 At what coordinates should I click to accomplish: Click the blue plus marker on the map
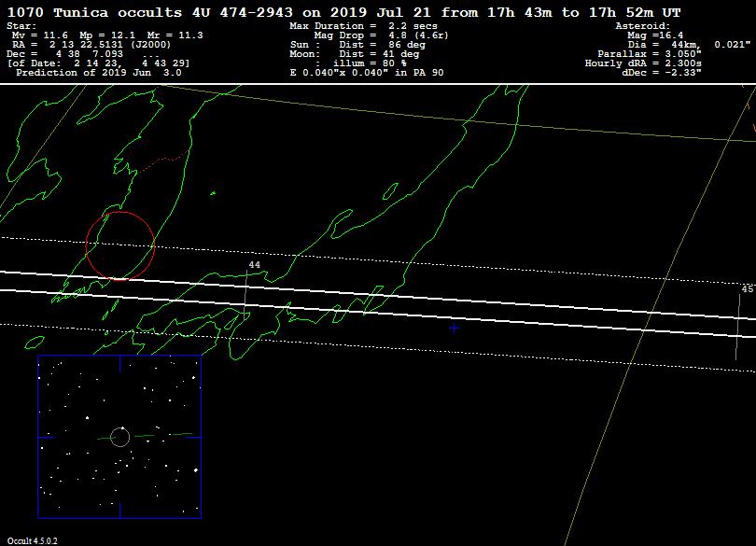tap(454, 328)
